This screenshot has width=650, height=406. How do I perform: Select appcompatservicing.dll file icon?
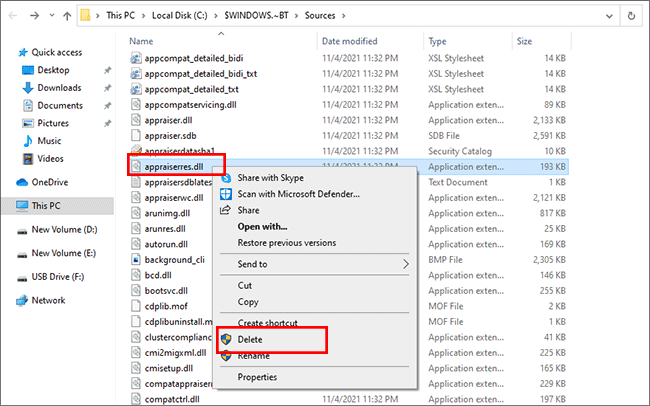pyautogui.click(x=136, y=105)
